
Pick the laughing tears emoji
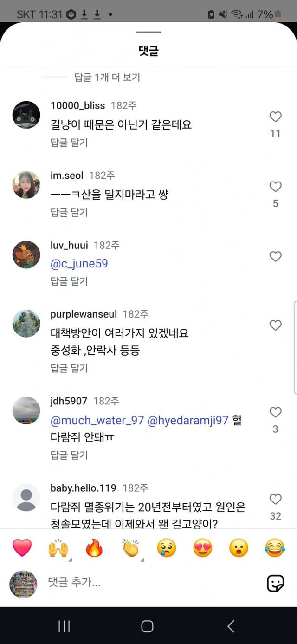click(x=275, y=548)
